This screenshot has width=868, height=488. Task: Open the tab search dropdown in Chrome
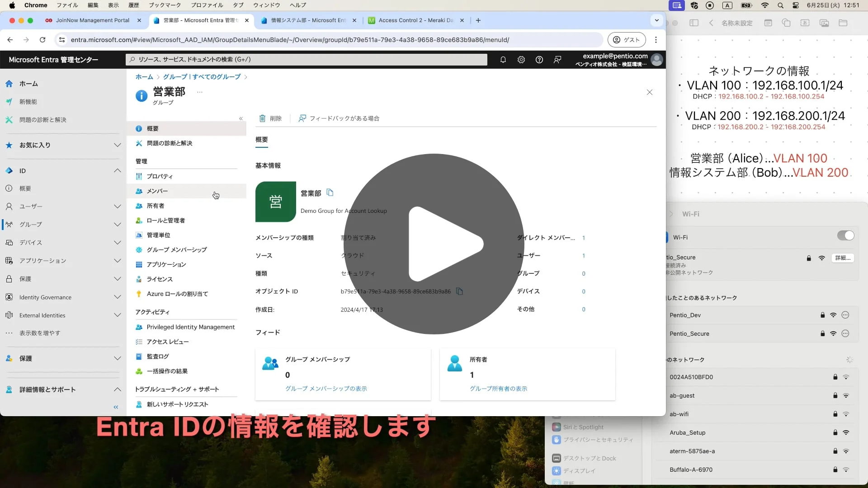pos(657,20)
